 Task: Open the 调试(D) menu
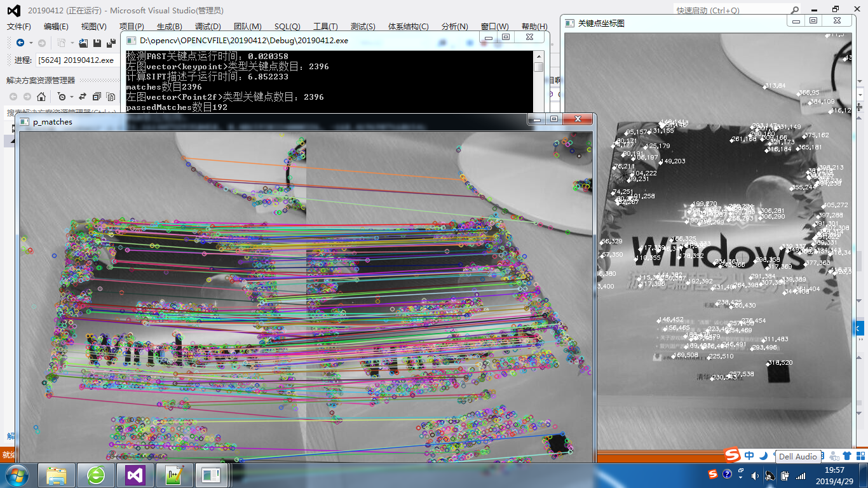(207, 26)
